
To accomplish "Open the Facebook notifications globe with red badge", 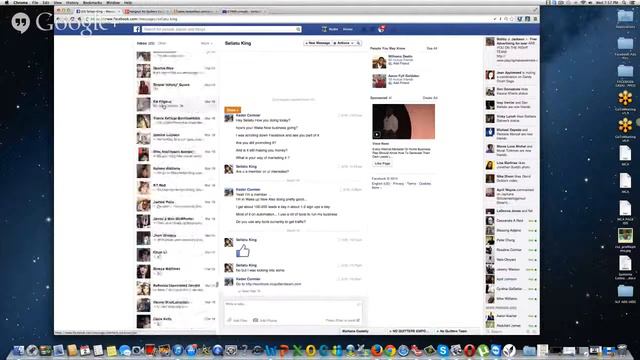I will click(x=381, y=29).
